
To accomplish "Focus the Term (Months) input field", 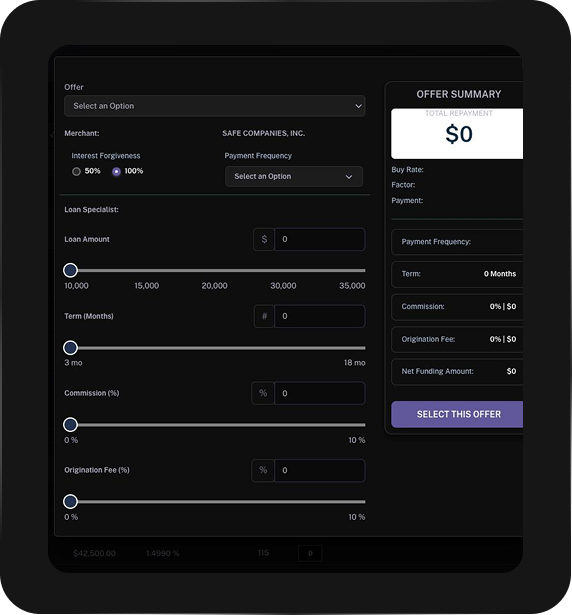I will pyautogui.click(x=320, y=316).
